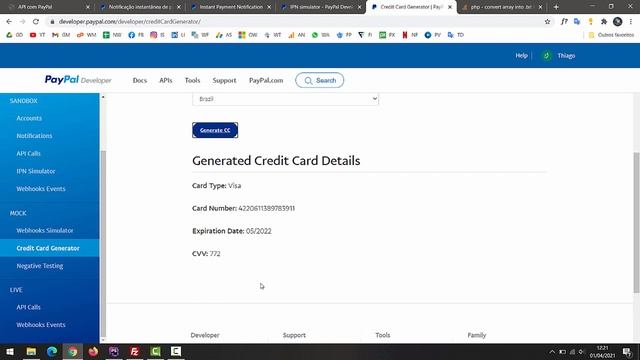This screenshot has height=360, width=640.
Task: Open Sandbox API Calls in sidebar
Action: [x=28, y=153]
